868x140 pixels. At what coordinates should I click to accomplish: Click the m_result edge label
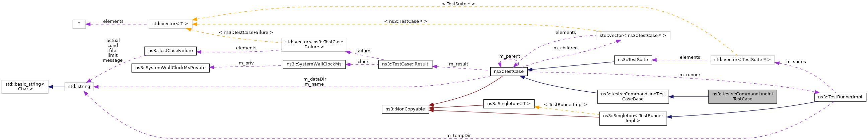click(x=458, y=64)
